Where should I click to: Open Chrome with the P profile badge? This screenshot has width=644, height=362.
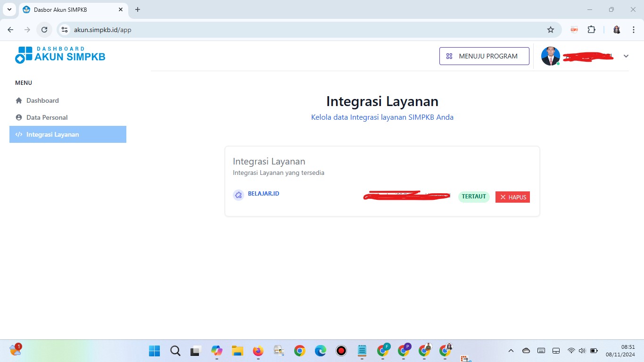[404, 351]
